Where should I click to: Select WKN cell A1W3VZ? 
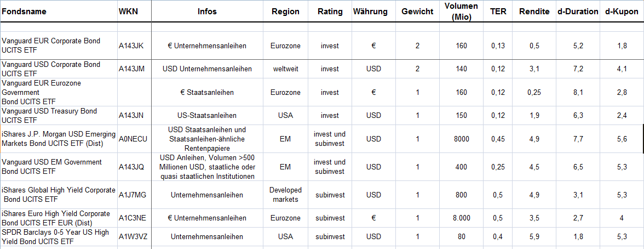[131, 237]
